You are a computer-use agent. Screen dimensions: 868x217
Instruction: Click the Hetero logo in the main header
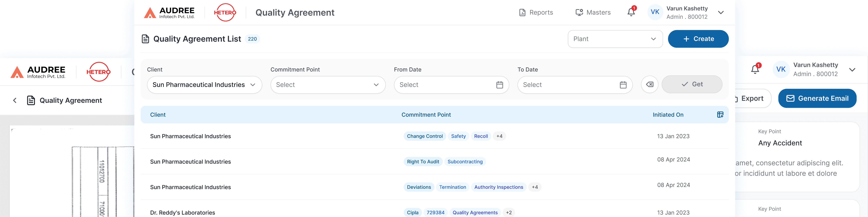coord(225,13)
